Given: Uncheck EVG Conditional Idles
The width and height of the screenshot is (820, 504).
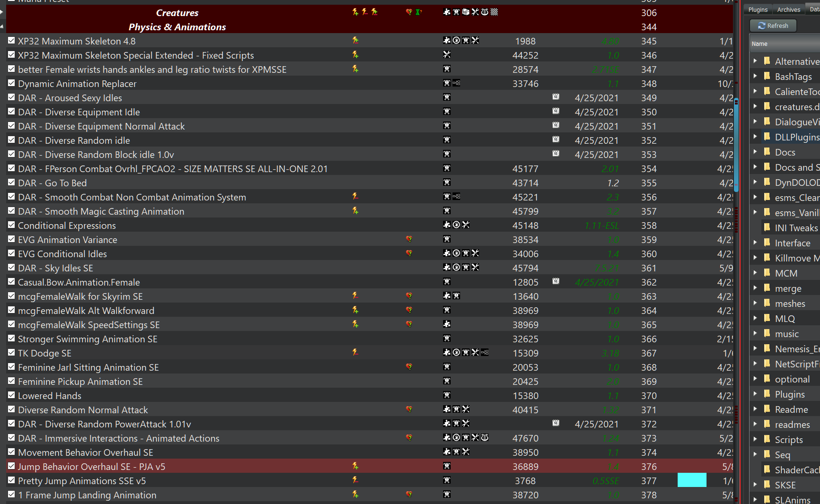Looking at the screenshot, I should (11, 253).
